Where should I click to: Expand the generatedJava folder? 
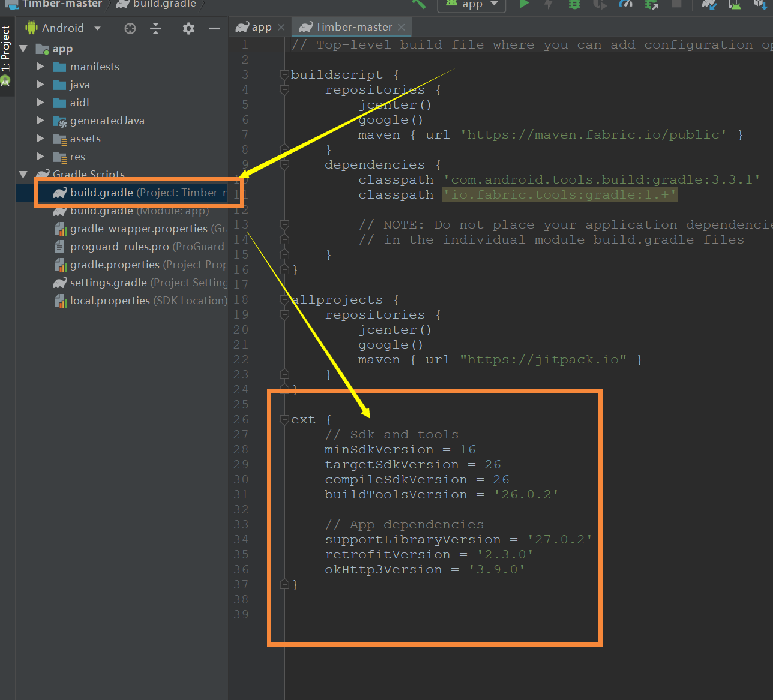point(40,121)
